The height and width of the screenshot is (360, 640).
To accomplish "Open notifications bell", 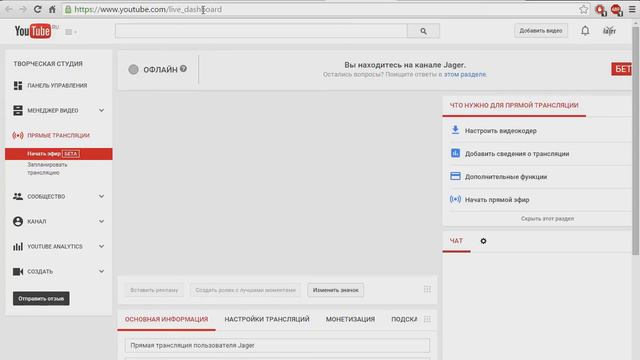I will (585, 31).
